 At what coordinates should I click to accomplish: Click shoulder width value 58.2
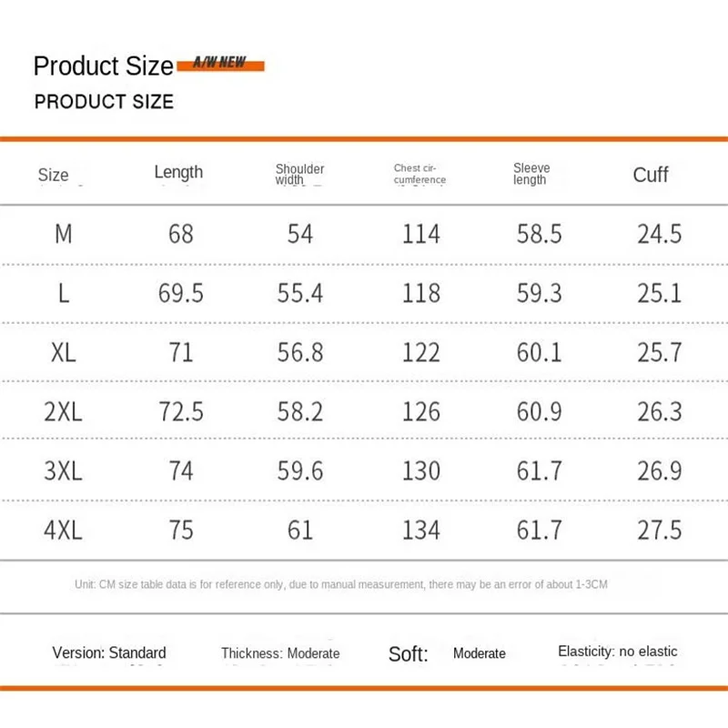point(300,411)
